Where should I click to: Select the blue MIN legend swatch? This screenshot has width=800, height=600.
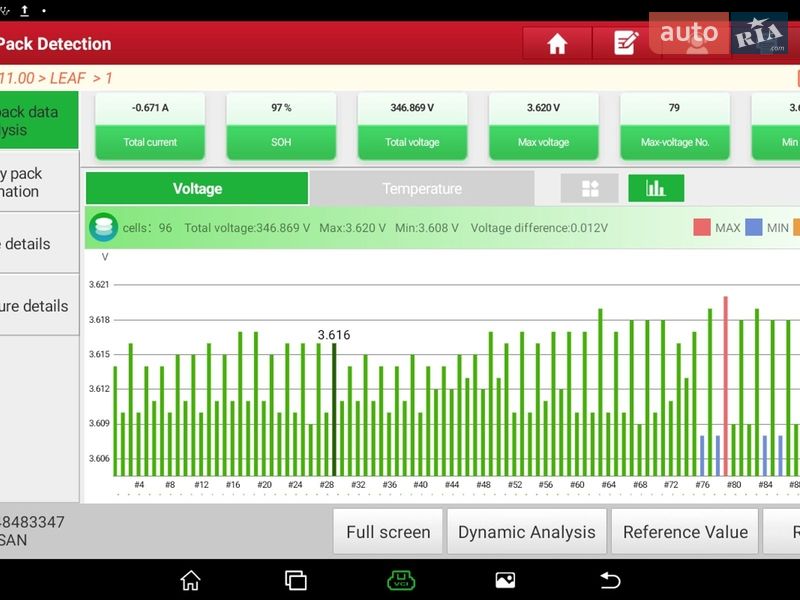pyautogui.click(x=754, y=228)
